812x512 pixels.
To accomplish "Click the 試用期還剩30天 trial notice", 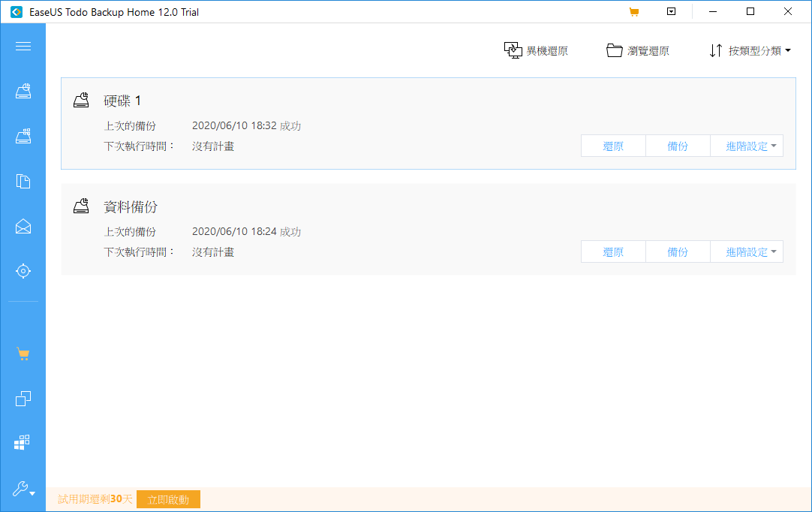I will [x=95, y=499].
